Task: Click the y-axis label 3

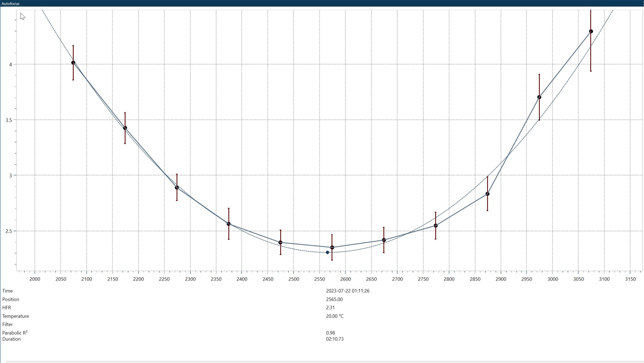Action: pyautogui.click(x=11, y=175)
